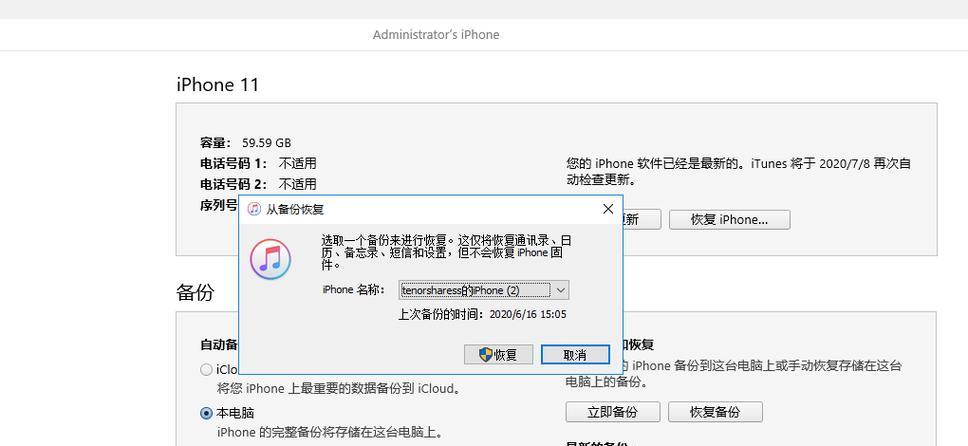Click the partially hidden update button beside 恢复 iPhone
Viewport: 968px width, 446px height.
641,220
